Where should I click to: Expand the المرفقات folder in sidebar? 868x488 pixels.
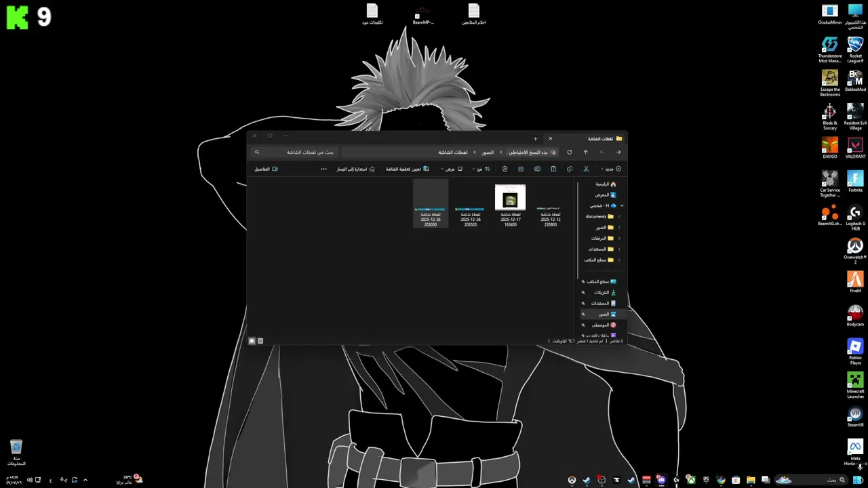click(619, 238)
